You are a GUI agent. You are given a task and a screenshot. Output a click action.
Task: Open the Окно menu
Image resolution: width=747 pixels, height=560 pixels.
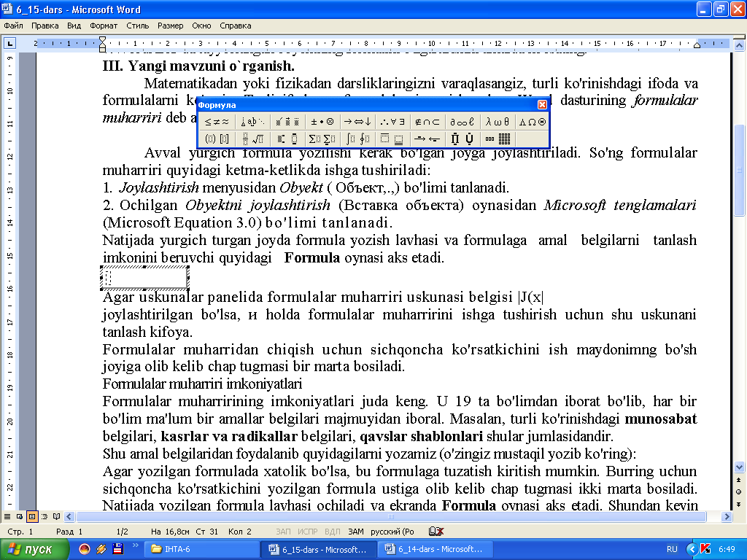point(201,26)
